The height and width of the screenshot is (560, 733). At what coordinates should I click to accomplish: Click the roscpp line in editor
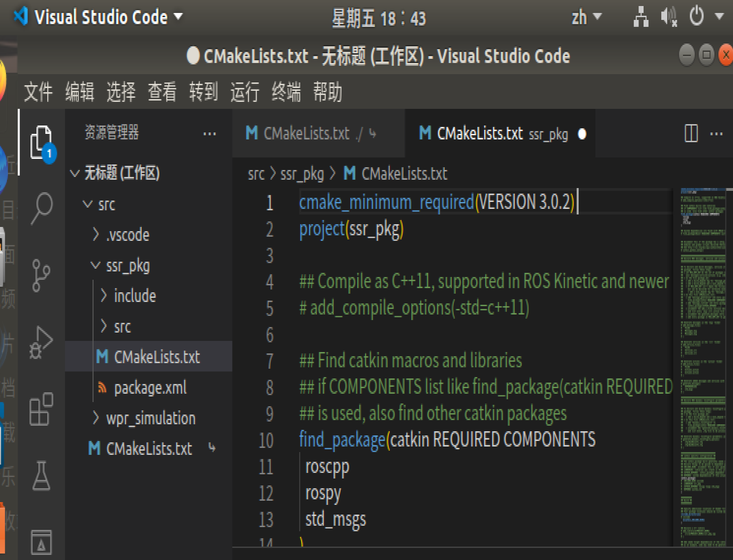[x=327, y=467]
